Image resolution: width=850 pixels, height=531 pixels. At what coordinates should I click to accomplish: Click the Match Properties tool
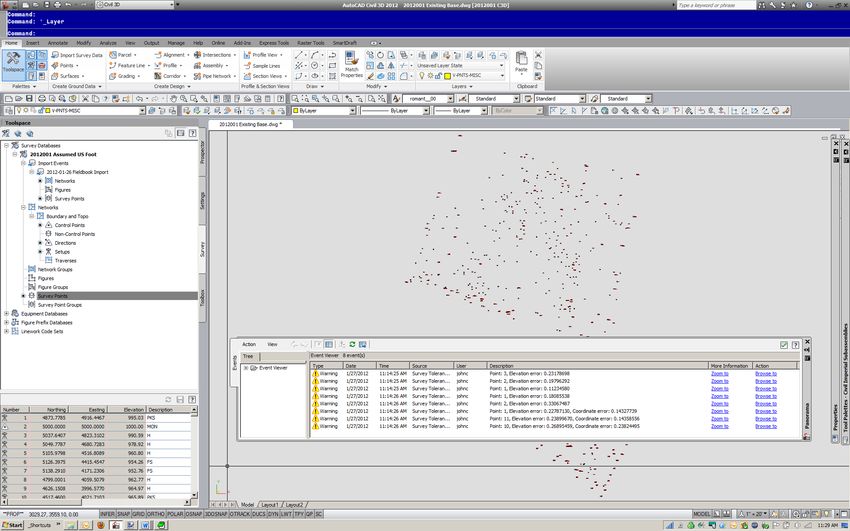(351, 64)
